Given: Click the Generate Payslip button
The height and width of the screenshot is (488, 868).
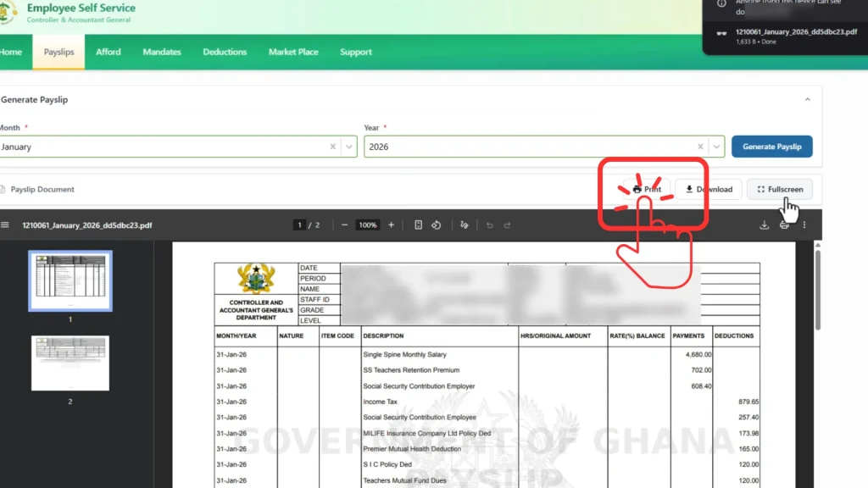Looking at the screenshot, I should pyautogui.click(x=771, y=147).
